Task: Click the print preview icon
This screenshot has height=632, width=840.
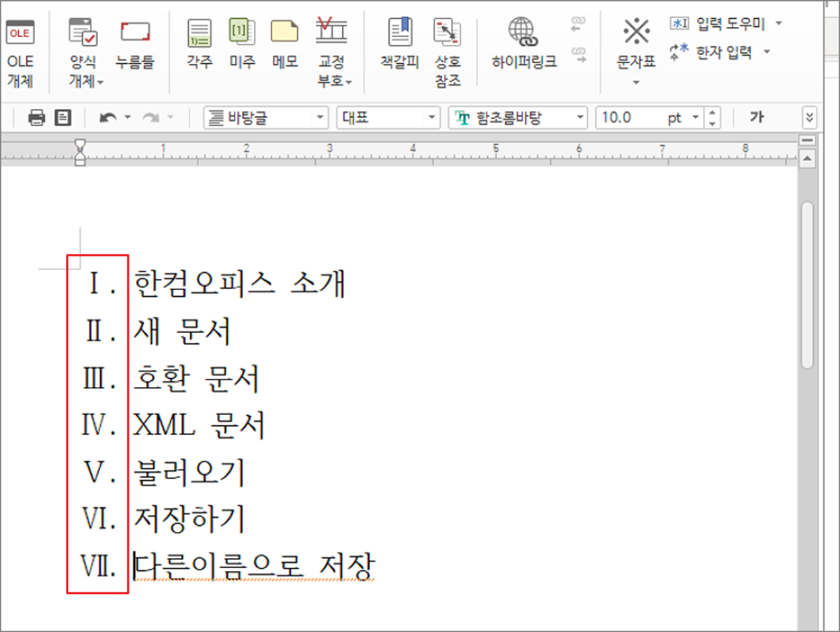Action: click(62, 118)
